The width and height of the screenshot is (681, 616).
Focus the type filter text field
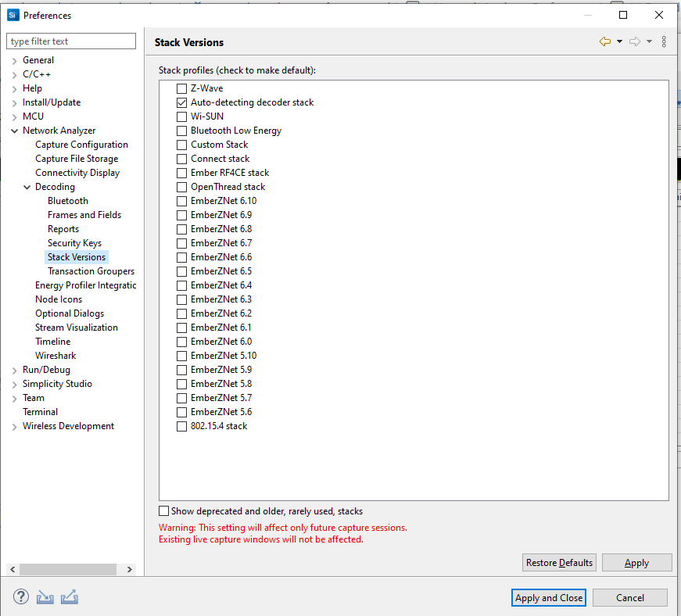71,41
